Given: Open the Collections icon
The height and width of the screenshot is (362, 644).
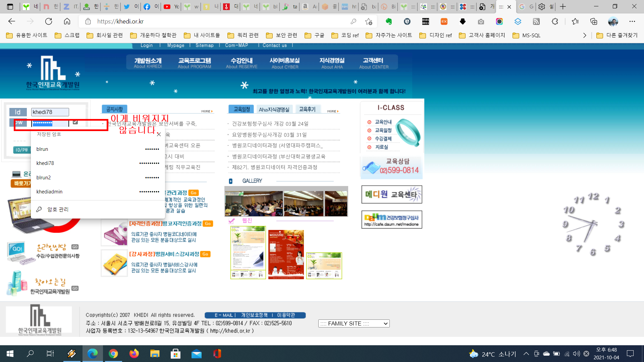Looking at the screenshot, I should pyautogui.click(x=594, y=21).
